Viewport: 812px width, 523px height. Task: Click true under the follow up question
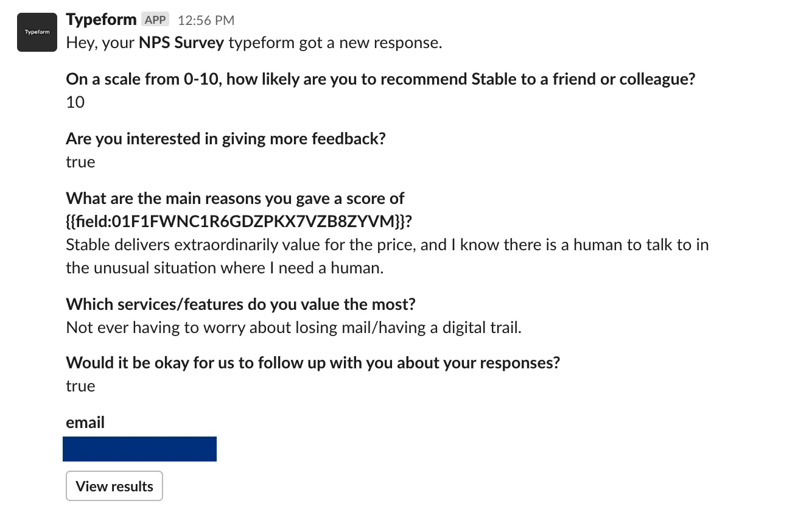pos(80,386)
